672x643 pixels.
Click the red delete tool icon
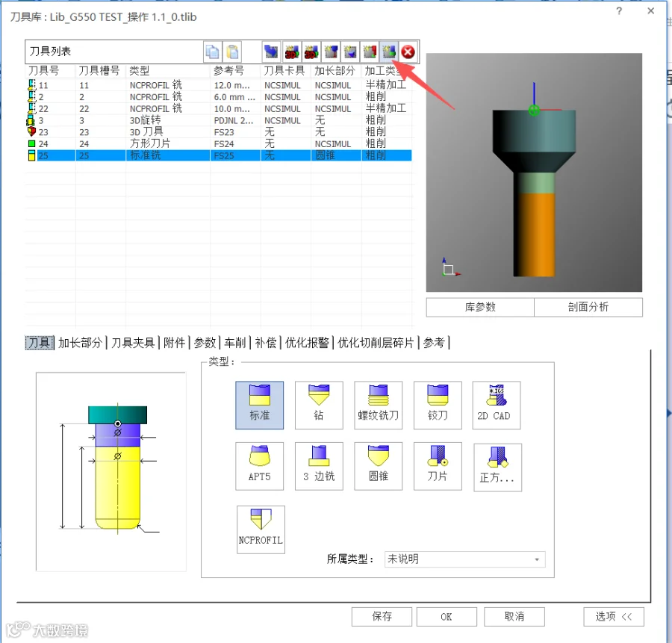[x=408, y=52]
